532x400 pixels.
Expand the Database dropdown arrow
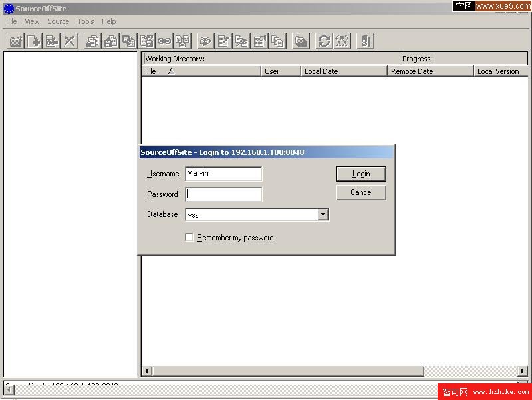(x=323, y=214)
